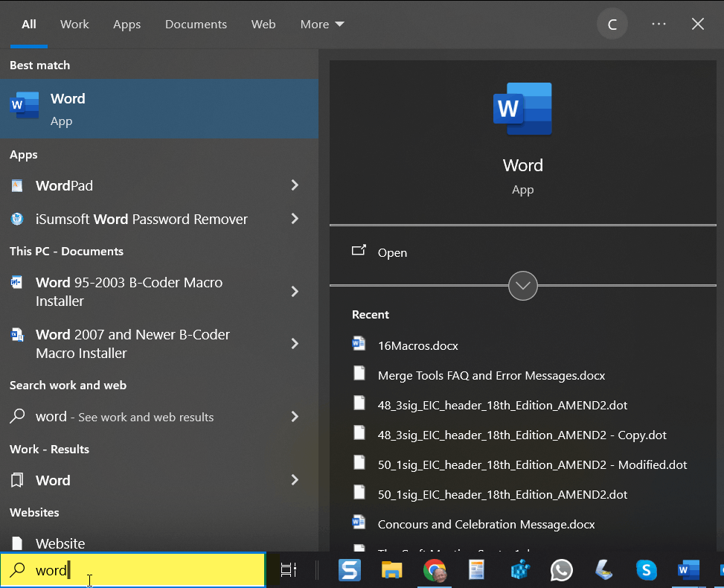Switch to the Documents tab

196,25
